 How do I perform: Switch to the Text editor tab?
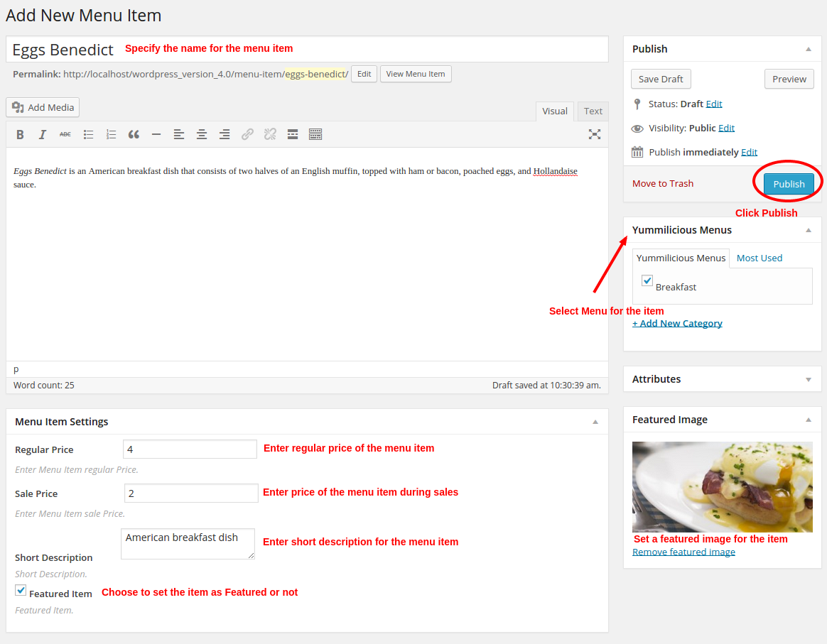593,111
